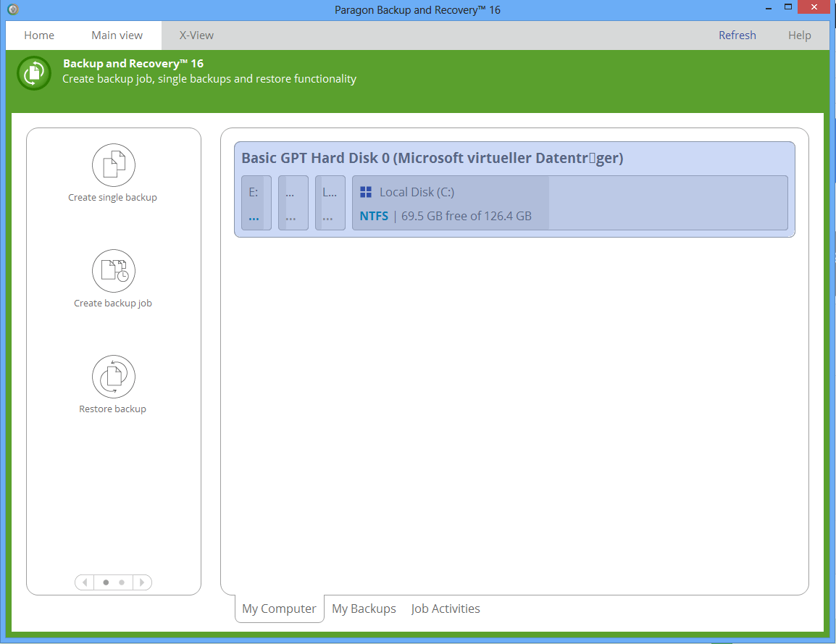This screenshot has width=836, height=644.
Task: Select the first page dot in sidebar pager
Action: [x=106, y=582]
